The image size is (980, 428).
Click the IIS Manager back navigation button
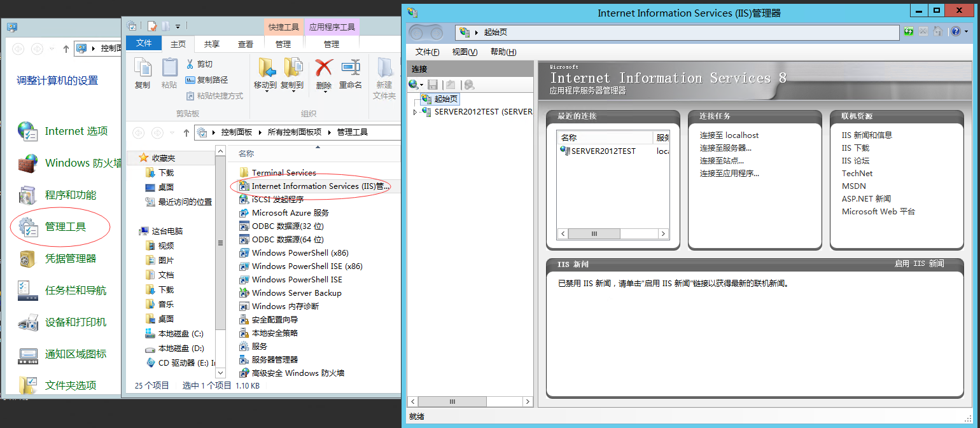click(x=417, y=32)
